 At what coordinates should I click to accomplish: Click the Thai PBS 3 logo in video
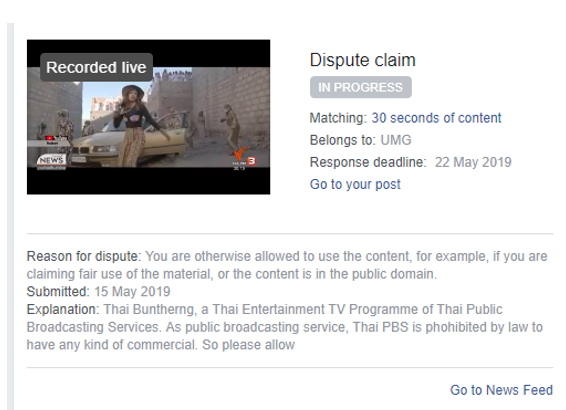244,157
